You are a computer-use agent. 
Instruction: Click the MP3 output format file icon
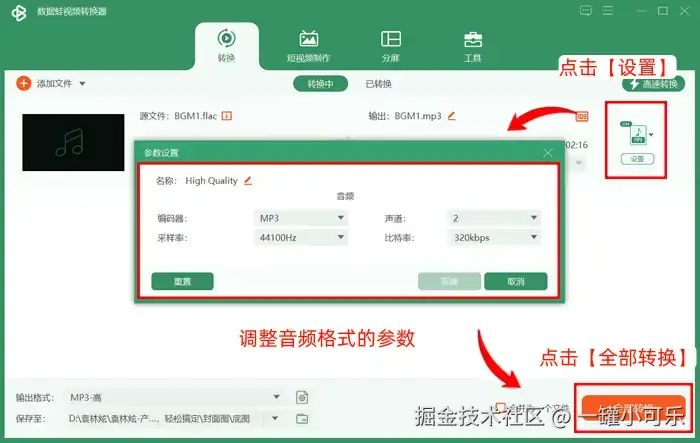pos(637,134)
